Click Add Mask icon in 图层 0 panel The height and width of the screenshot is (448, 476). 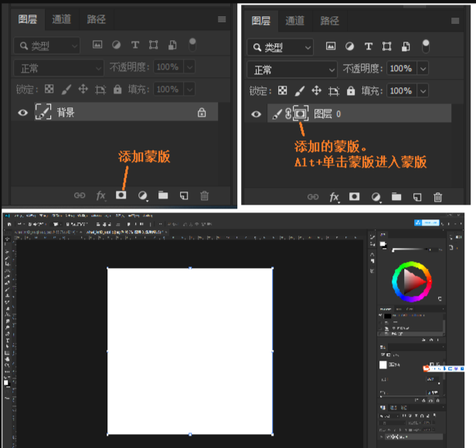(354, 196)
